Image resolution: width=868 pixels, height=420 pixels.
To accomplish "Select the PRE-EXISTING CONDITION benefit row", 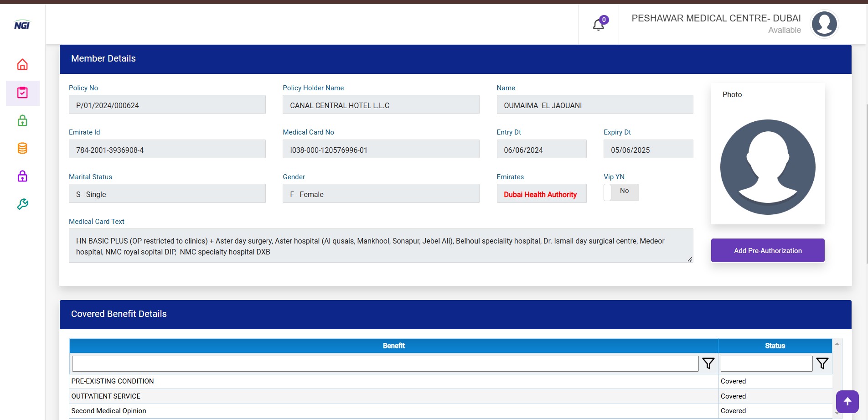I will 113,381.
